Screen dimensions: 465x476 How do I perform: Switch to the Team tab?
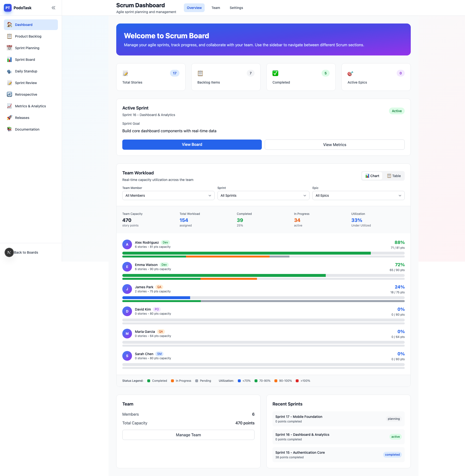[x=215, y=8]
